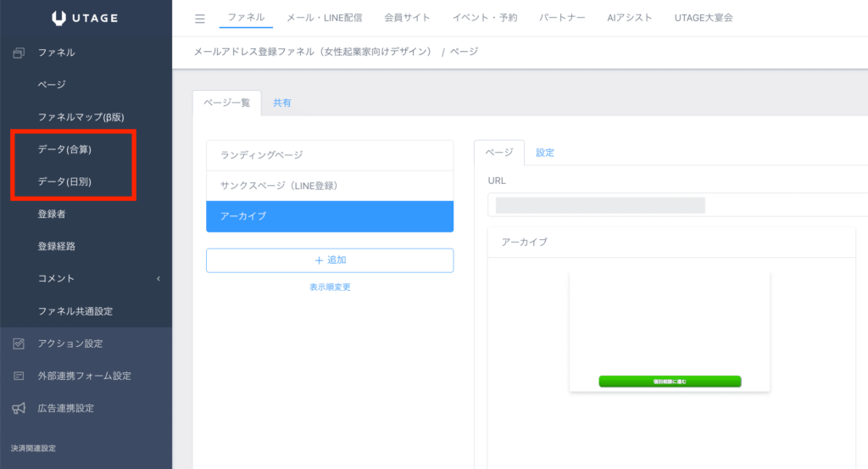Open 外部連携フォーム設定 in sidebar
The height and width of the screenshot is (469, 868).
(x=84, y=376)
